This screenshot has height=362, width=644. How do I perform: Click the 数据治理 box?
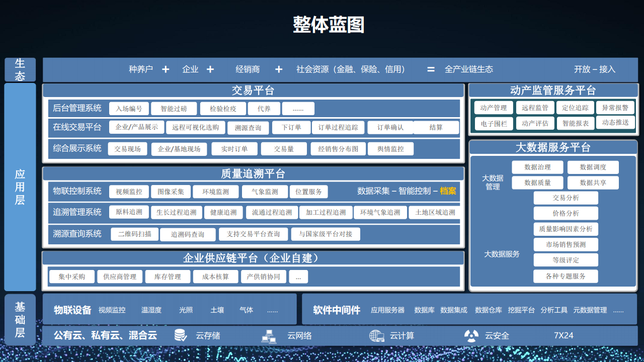[x=537, y=167]
